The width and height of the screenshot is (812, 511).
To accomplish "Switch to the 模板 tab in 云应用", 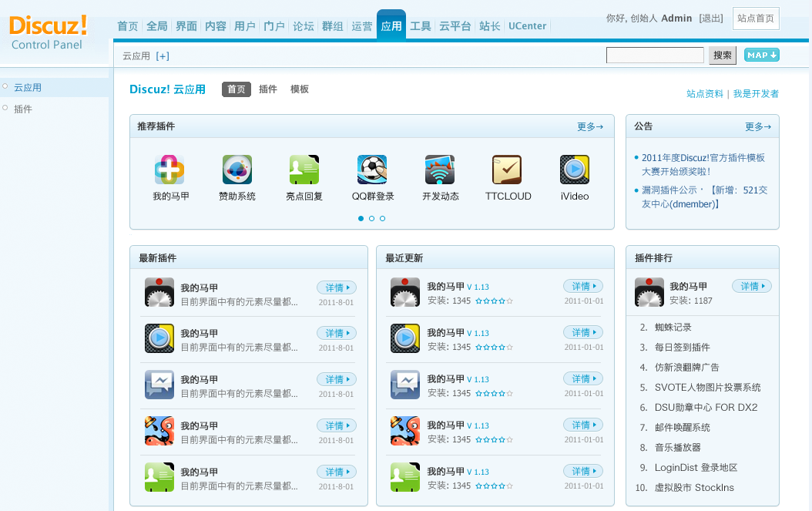I will (x=300, y=89).
